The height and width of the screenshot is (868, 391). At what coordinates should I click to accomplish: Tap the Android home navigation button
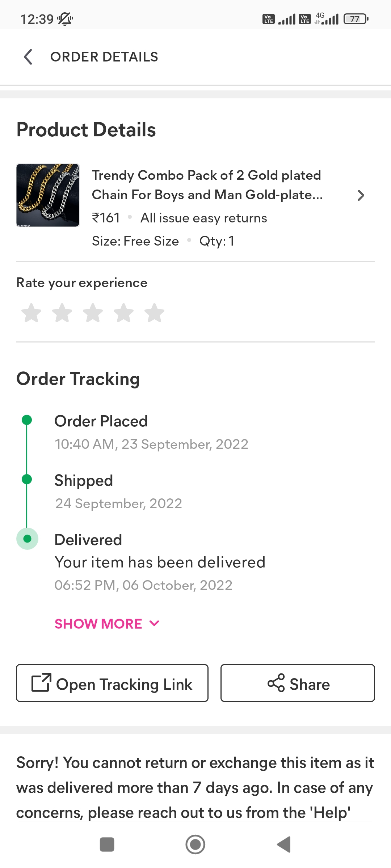(195, 844)
